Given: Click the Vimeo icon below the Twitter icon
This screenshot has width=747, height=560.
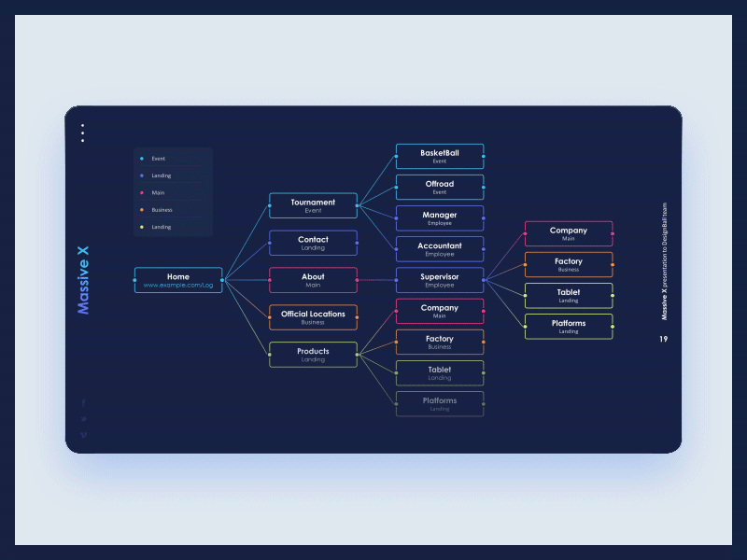Looking at the screenshot, I should [83, 434].
